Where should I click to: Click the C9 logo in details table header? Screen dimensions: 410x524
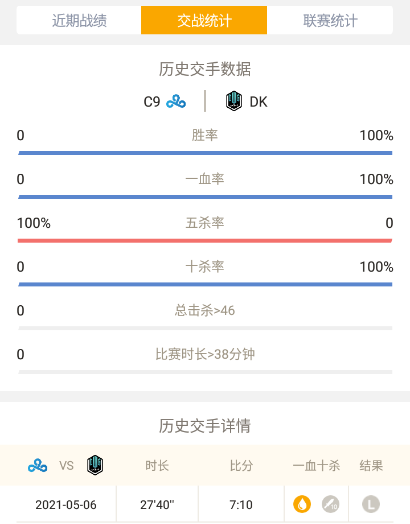[x=37, y=465]
